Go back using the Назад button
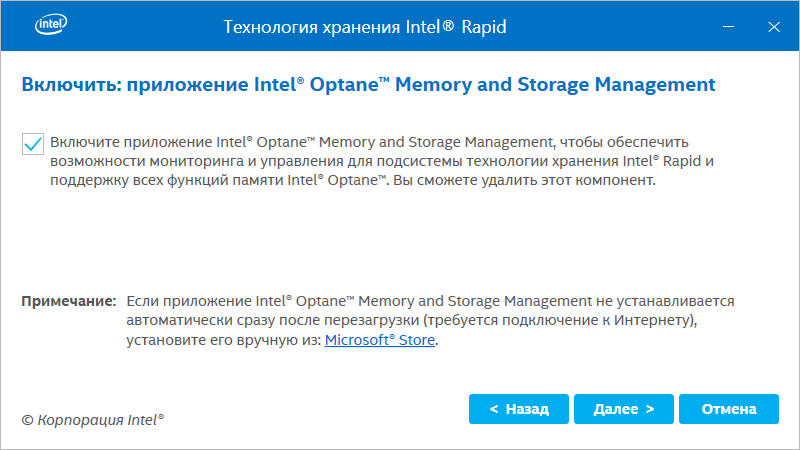Viewport: 800px width, 450px height. point(519,409)
